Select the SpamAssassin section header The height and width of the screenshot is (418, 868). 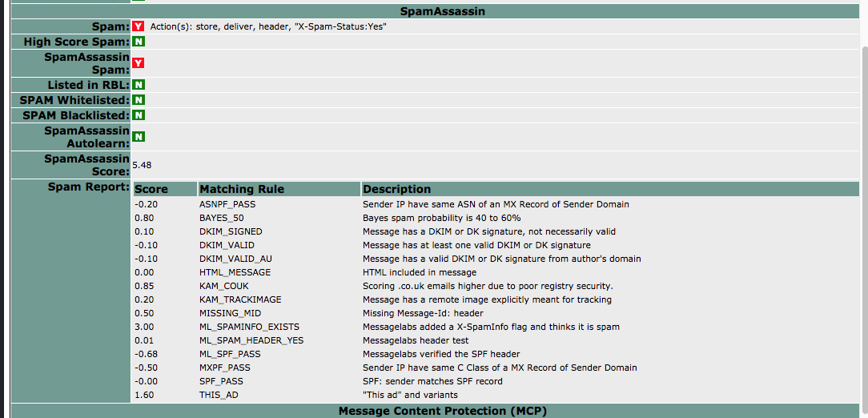pyautogui.click(x=442, y=11)
